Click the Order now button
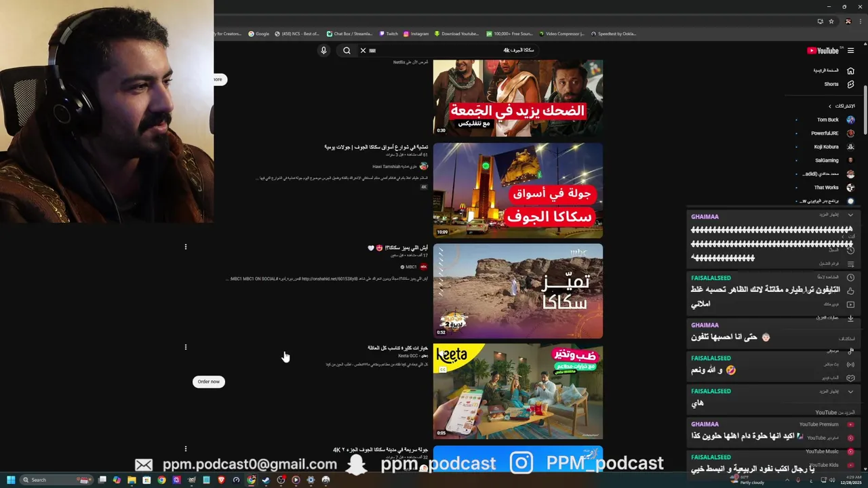The width and height of the screenshot is (868, 488). pos(209,382)
